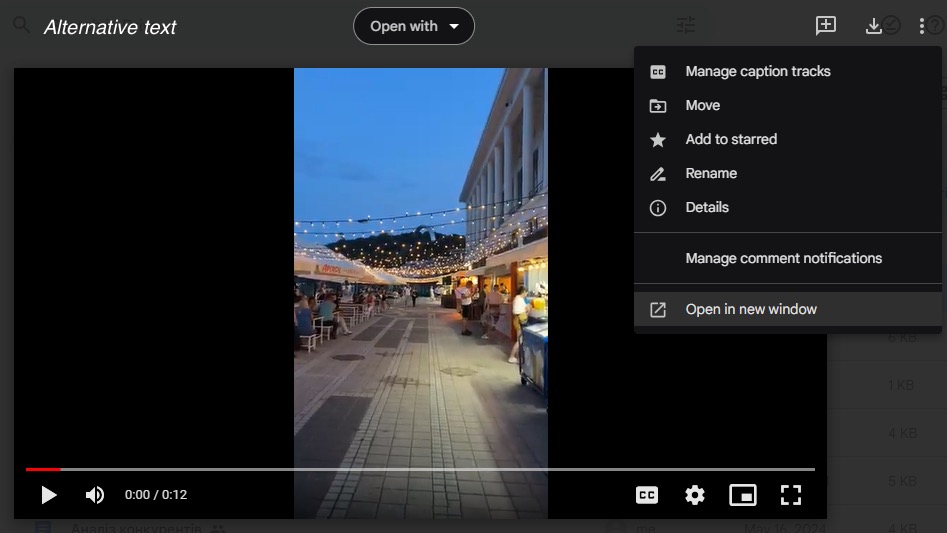The width and height of the screenshot is (947, 533).
Task: Mute the video volume
Action: pyautogui.click(x=95, y=495)
